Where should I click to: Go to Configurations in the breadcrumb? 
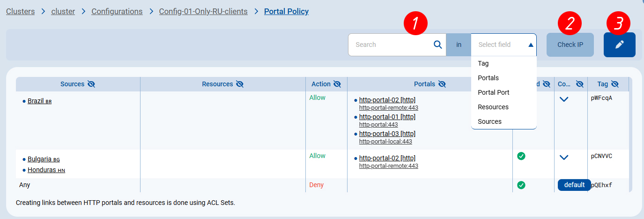pos(117,11)
